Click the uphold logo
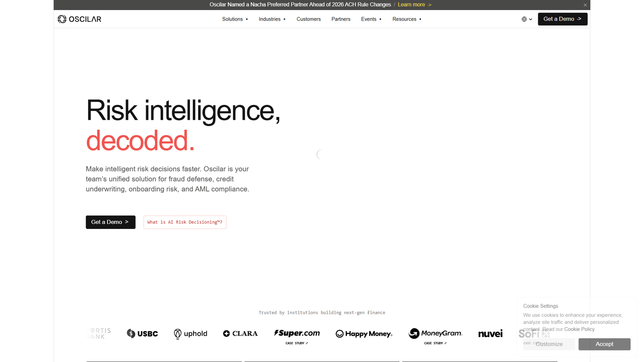Screen dimensions: 644x362 (x=191, y=334)
